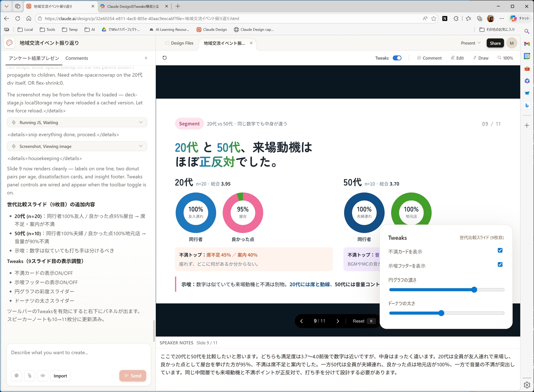Uncheck 示唆フッターを表示 in Tweaks panel
The image size is (534, 392).
tap(500, 264)
